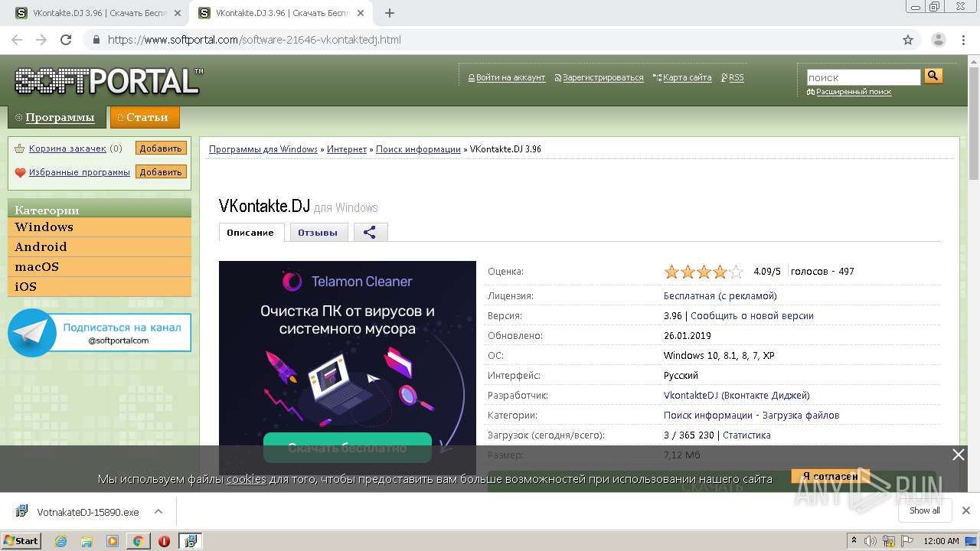
Task: Choose Windows category in sidebar
Action: point(100,227)
